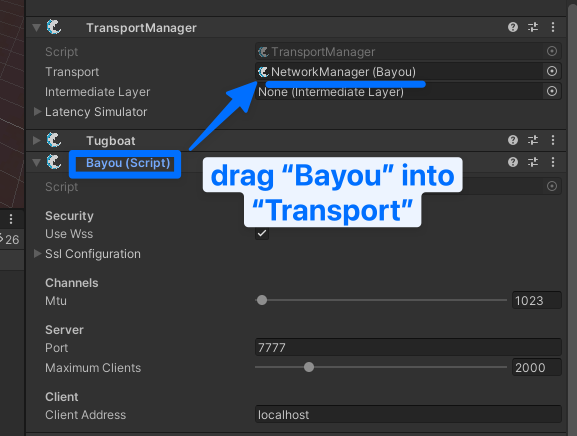Viewport: 577px width, 436px height.
Task: Open the scene view vertical dots menu
Action: point(11,219)
